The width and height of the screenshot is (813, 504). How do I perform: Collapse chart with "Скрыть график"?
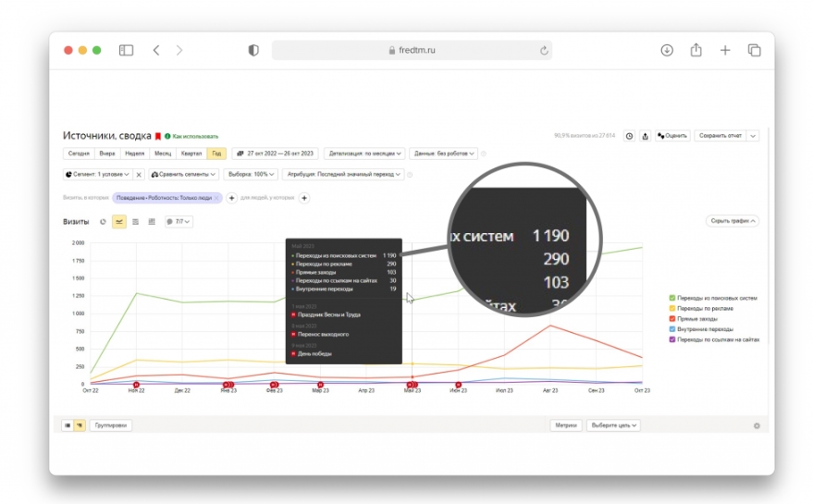[733, 221]
